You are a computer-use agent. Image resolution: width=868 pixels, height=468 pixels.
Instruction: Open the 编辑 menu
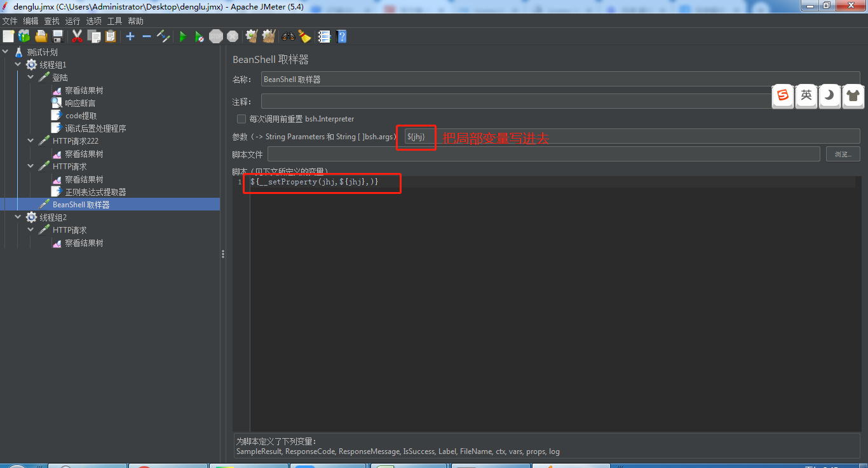pyautogui.click(x=31, y=21)
